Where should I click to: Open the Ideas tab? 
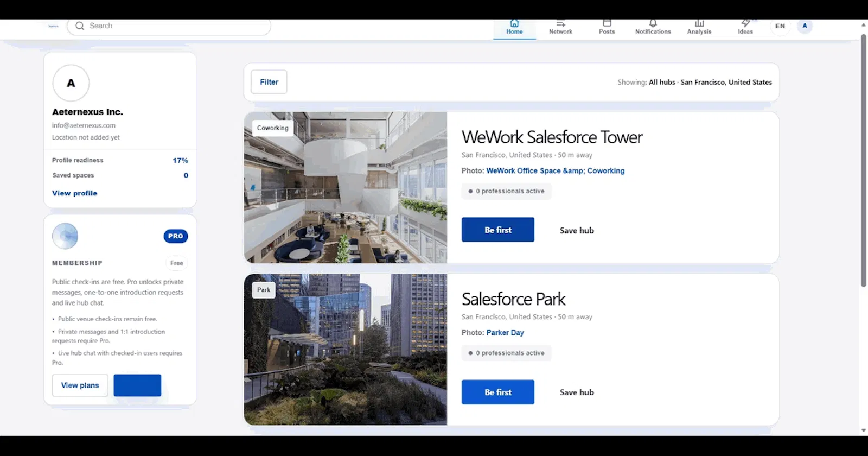coord(745,27)
